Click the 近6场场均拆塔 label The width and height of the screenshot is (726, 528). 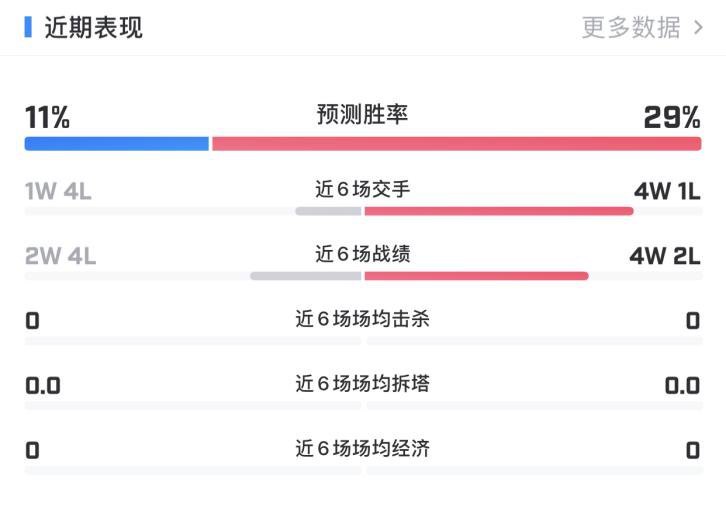point(363,384)
